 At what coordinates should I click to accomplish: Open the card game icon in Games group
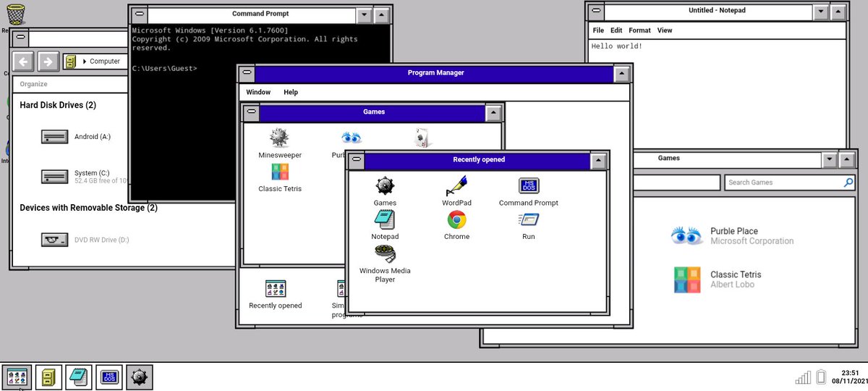[x=422, y=138]
